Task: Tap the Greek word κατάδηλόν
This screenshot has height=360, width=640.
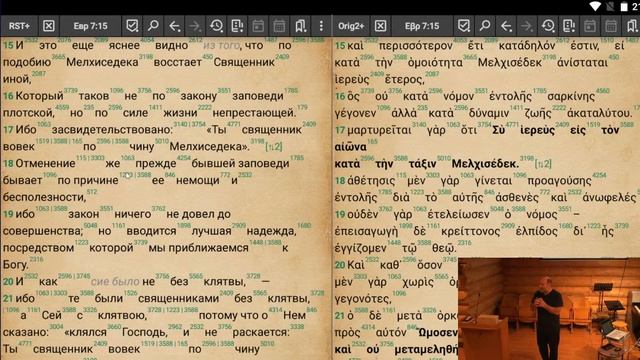Action: pos(527,46)
